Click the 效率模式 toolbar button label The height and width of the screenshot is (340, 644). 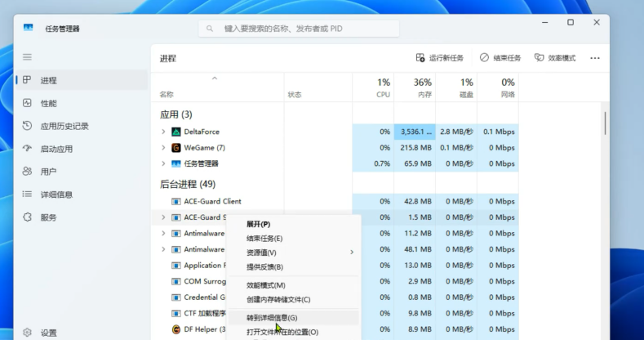(x=562, y=58)
